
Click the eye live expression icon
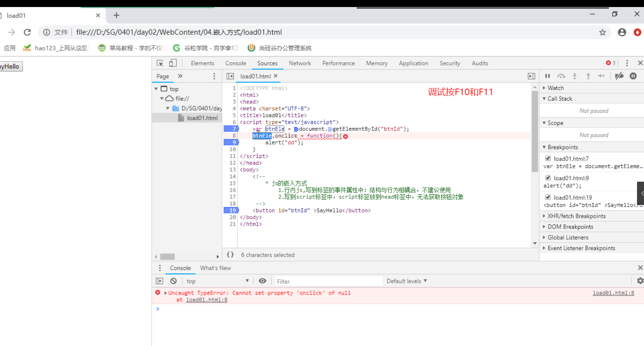click(x=262, y=281)
